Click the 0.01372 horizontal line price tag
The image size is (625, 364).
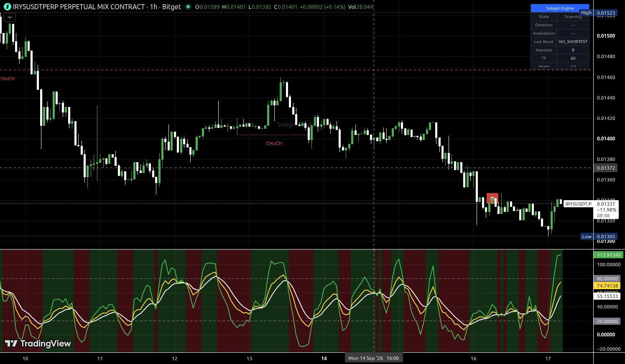(606, 168)
